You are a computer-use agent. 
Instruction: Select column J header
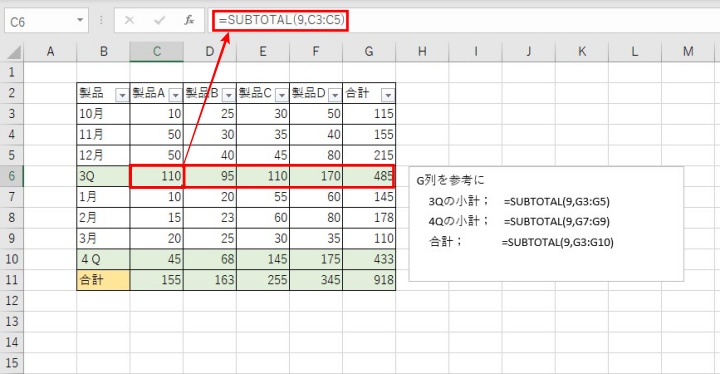pyautogui.click(x=529, y=51)
